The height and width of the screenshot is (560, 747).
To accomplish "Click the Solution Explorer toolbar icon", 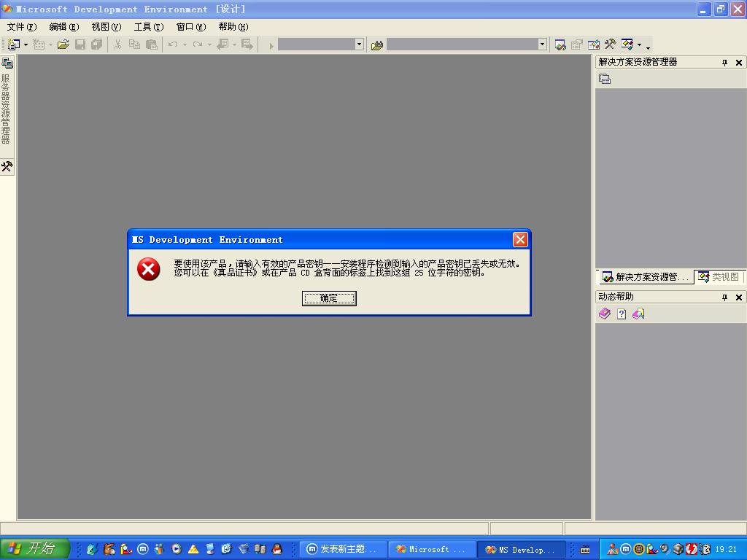I will 560,44.
